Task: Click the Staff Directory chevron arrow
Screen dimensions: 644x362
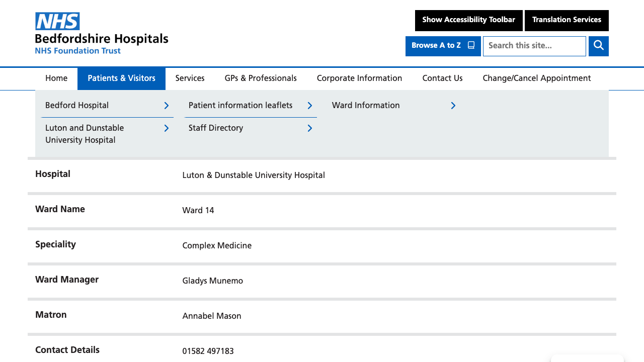Action: [309, 129]
